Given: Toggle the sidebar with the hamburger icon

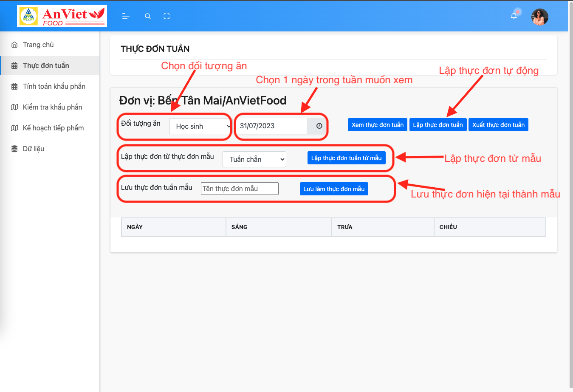Looking at the screenshot, I should click(125, 16).
